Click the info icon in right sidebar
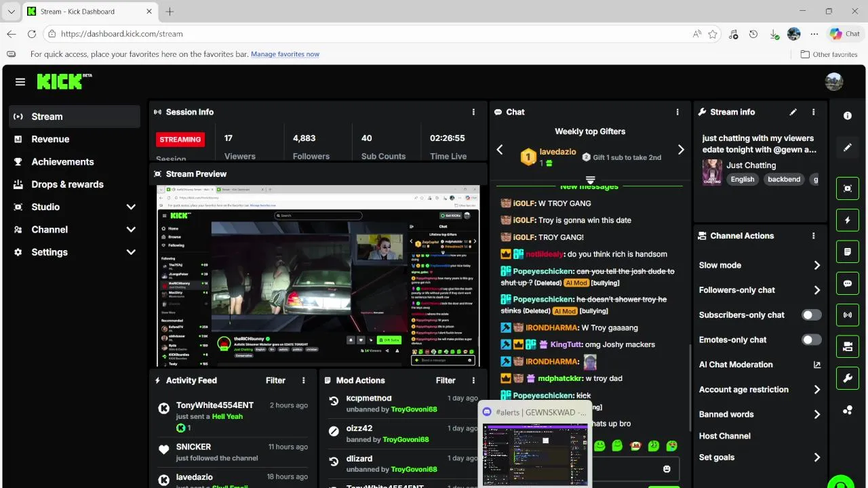This screenshot has width=868, height=488. (x=848, y=116)
